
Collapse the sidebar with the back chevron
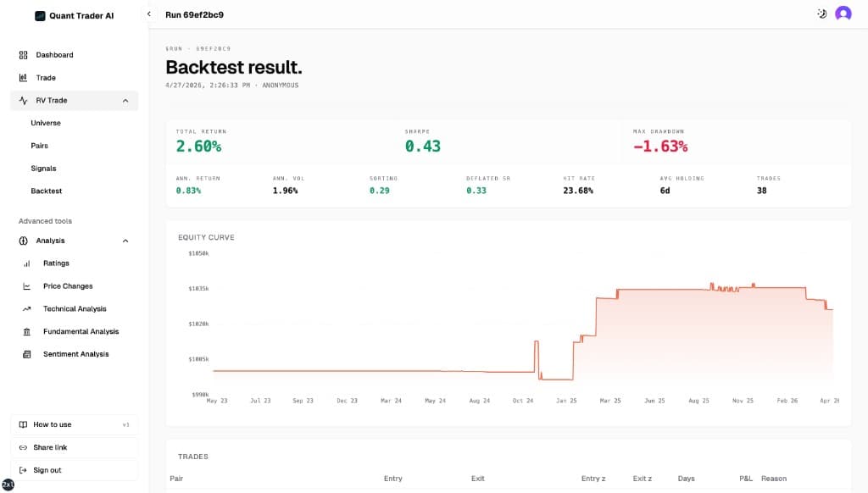click(x=148, y=14)
